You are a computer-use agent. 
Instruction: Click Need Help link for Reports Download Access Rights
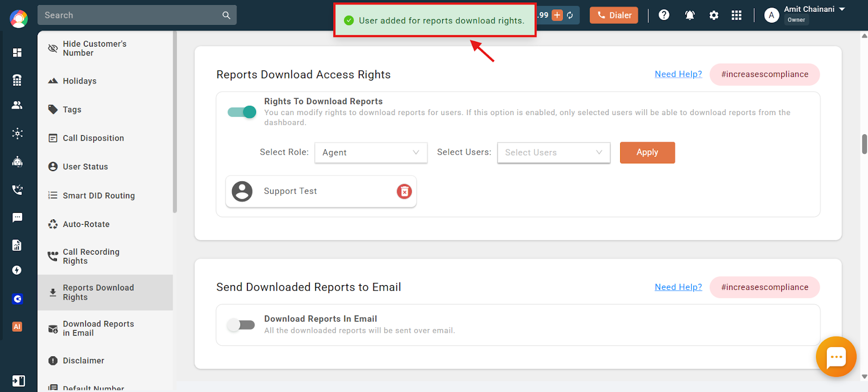tap(678, 74)
